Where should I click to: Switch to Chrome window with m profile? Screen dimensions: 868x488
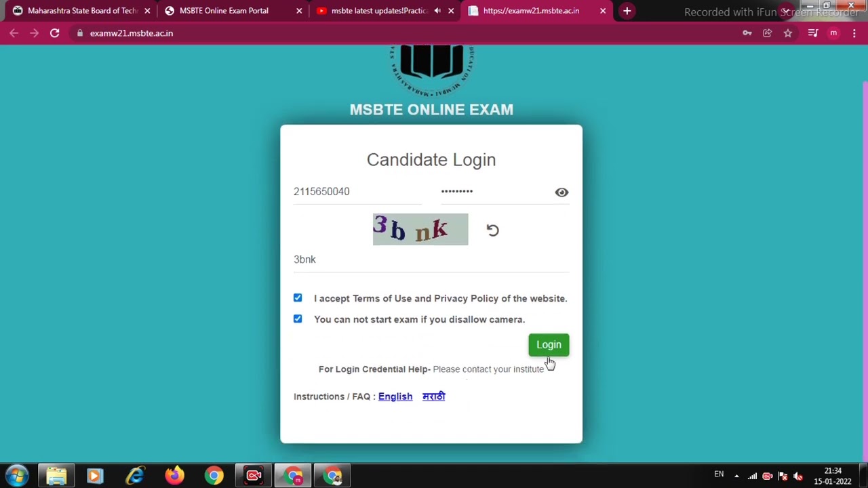click(294, 476)
